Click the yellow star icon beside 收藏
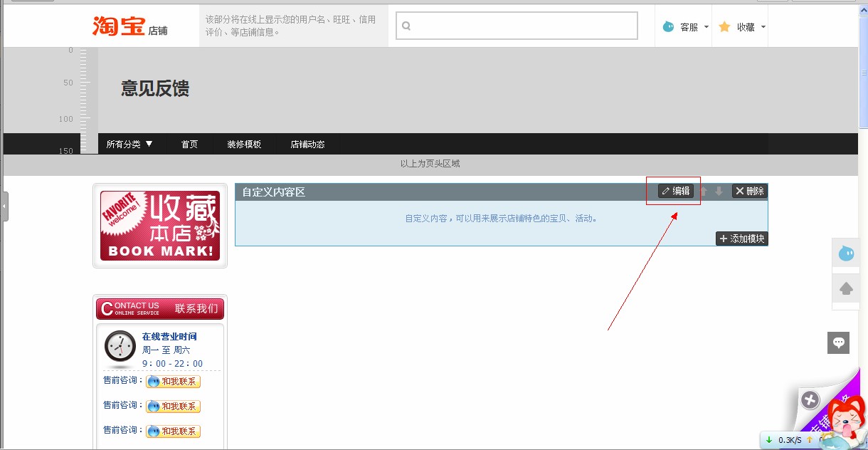This screenshot has width=868, height=450. [724, 26]
